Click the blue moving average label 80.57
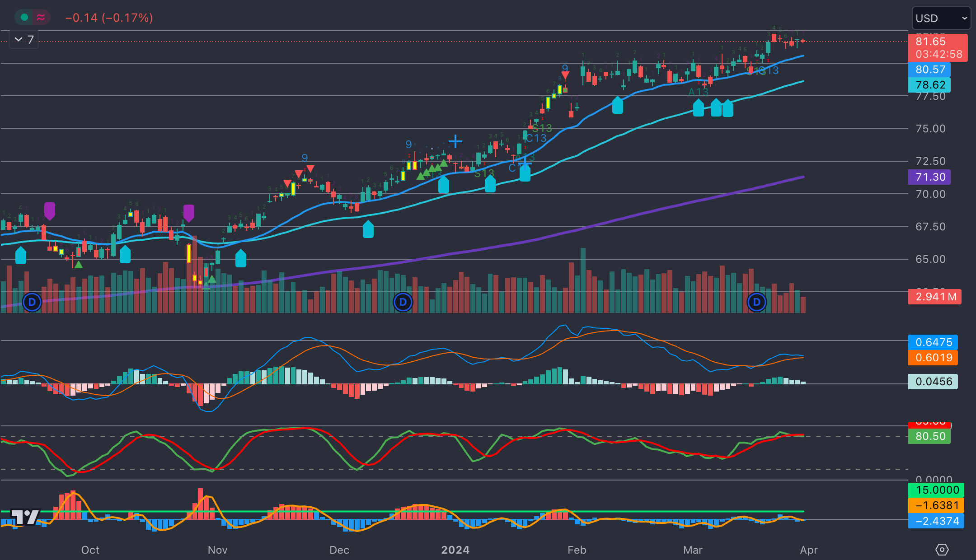This screenshot has height=560, width=976. (929, 70)
